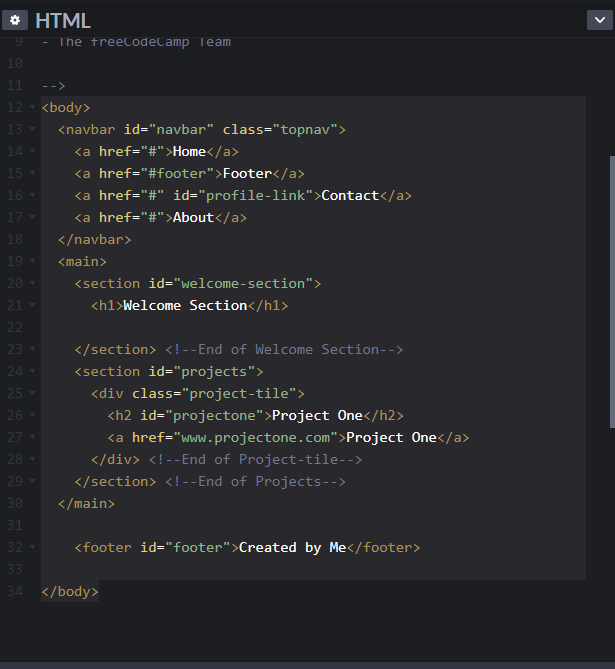
Task: Click the "welcome-section" id value
Action: pyautogui.click(x=243, y=284)
